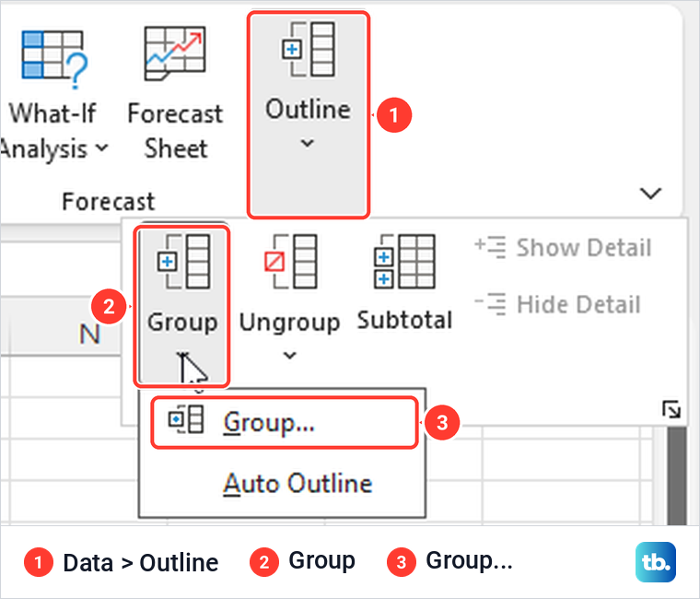The width and height of the screenshot is (700, 599).
Task: Click the Forecast Sheet label
Action: click(175, 131)
